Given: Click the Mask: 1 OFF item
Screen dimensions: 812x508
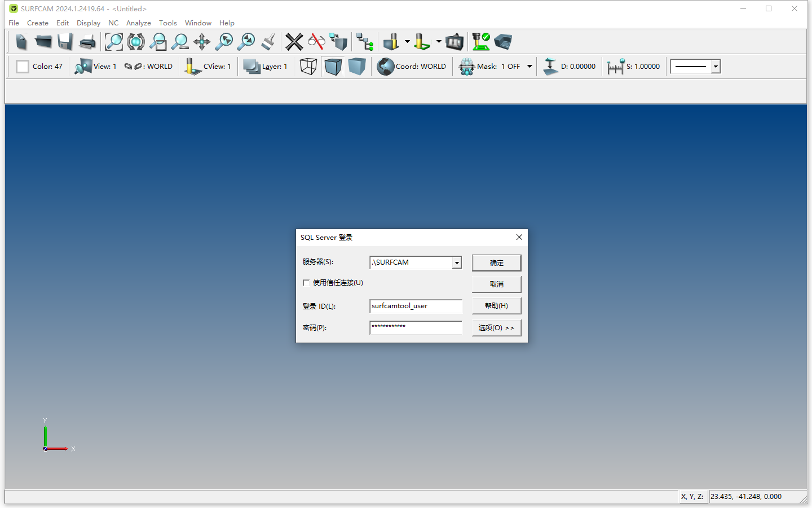Looking at the screenshot, I should point(489,67).
